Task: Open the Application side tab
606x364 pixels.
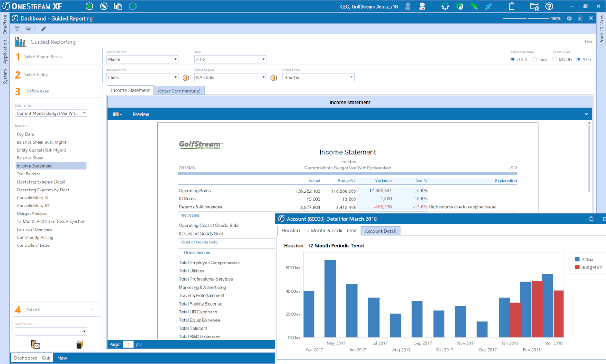Action: (5, 52)
